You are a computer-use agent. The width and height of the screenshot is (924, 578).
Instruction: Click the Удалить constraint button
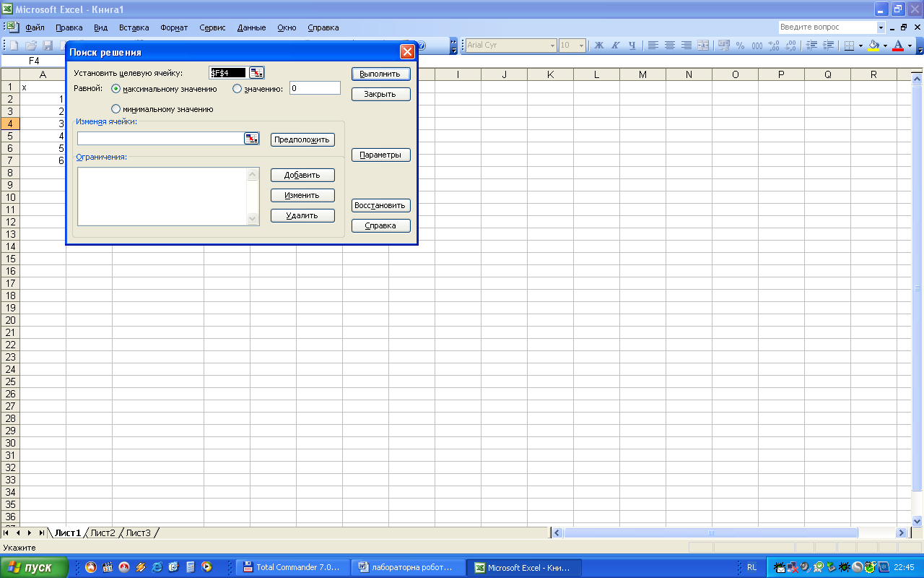[x=302, y=215]
